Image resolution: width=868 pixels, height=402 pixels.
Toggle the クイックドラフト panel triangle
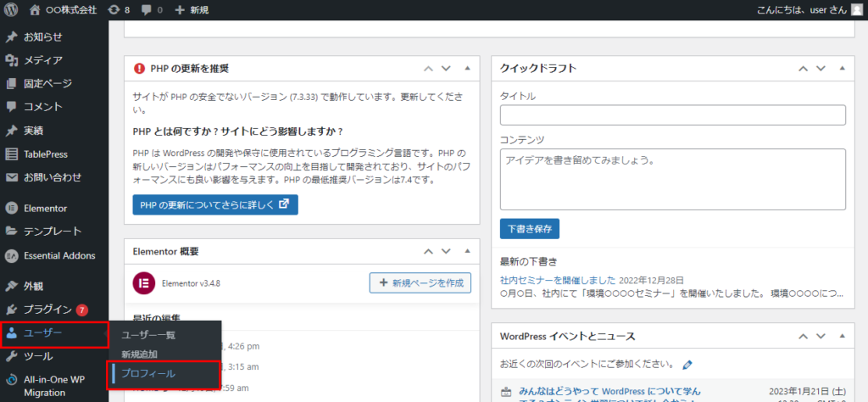(842, 68)
